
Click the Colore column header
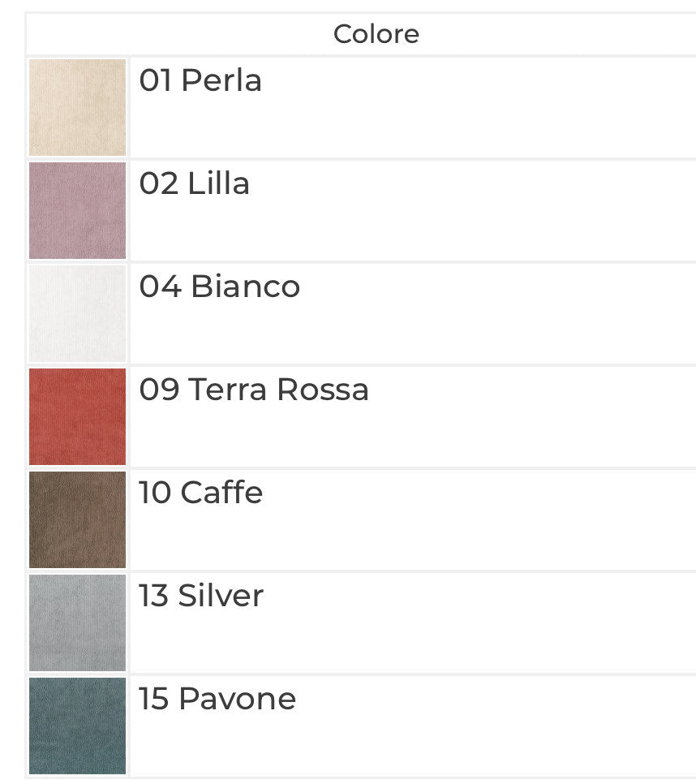pyautogui.click(x=376, y=34)
